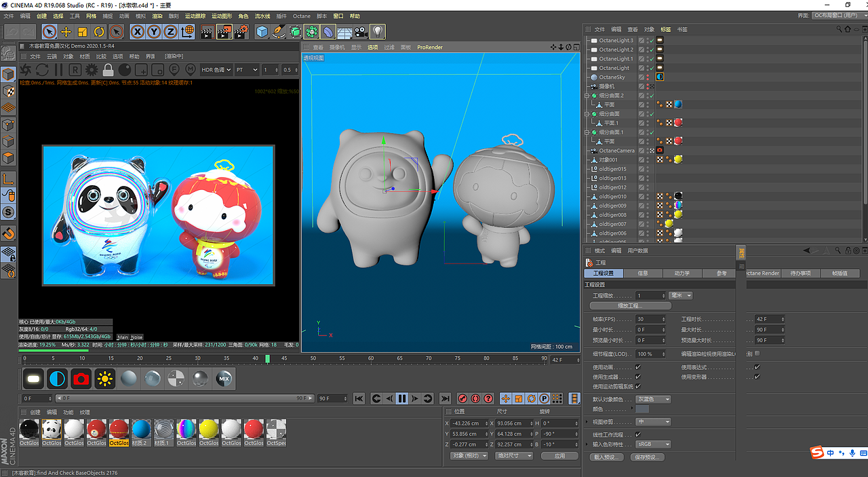
Task: Toggle world coordinate system icon
Action: click(187, 31)
